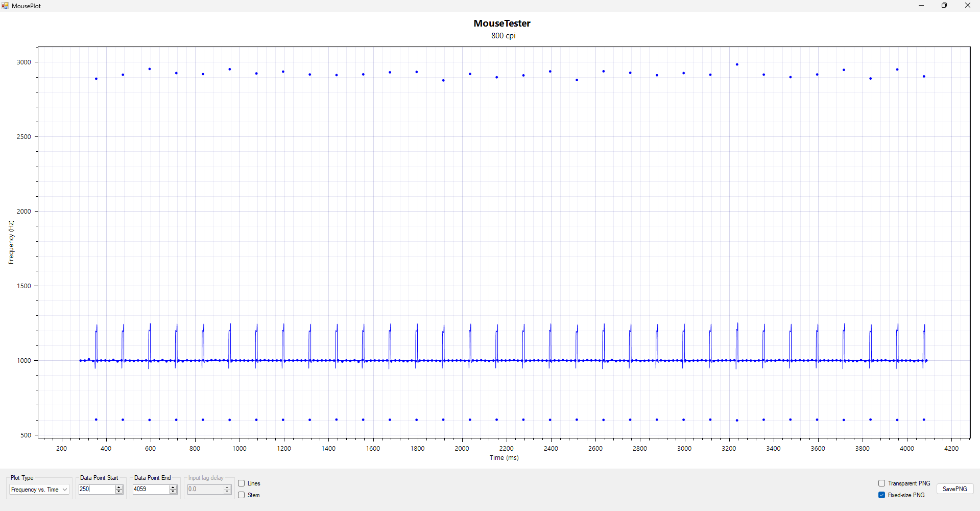The height and width of the screenshot is (511, 980).
Task: Decrease Data Point End with down arrow
Action: tap(173, 492)
